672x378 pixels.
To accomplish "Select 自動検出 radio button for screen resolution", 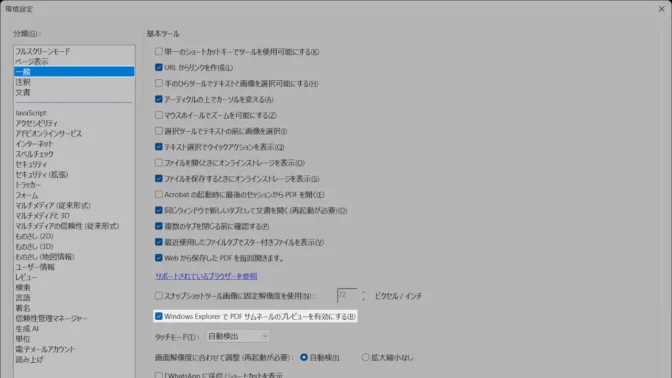I will tap(304, 357).
